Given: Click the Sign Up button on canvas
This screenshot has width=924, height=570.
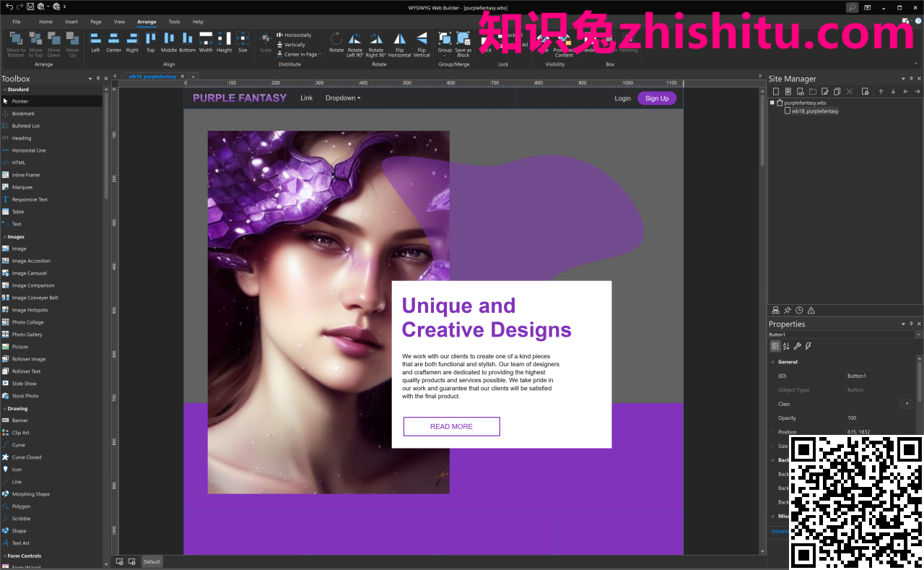Looking at the screenshot, I should pos(657,98).
